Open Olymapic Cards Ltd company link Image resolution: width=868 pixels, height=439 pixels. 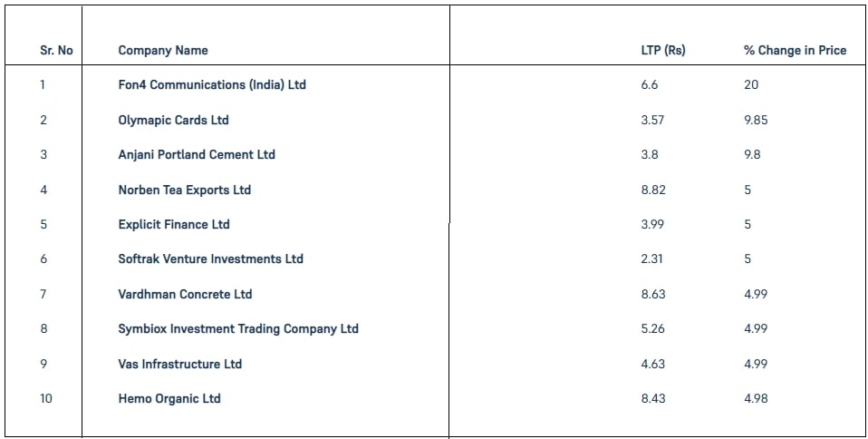coord(173,120)
